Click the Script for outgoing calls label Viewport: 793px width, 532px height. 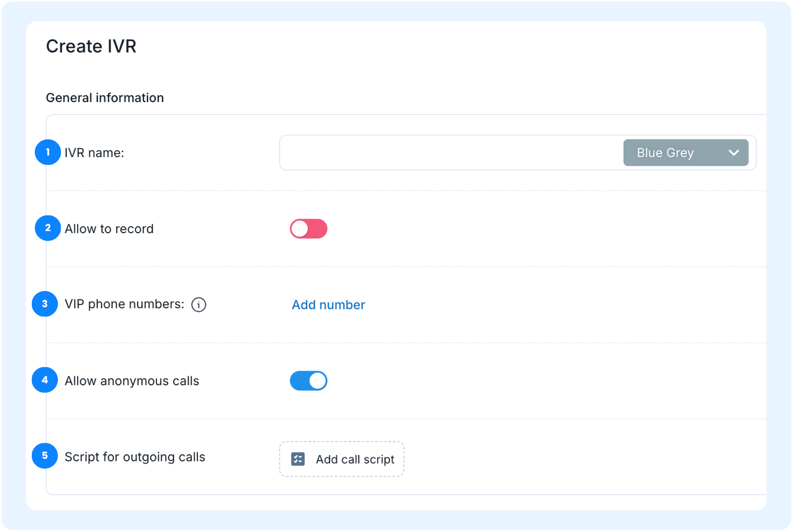point(135,457)
